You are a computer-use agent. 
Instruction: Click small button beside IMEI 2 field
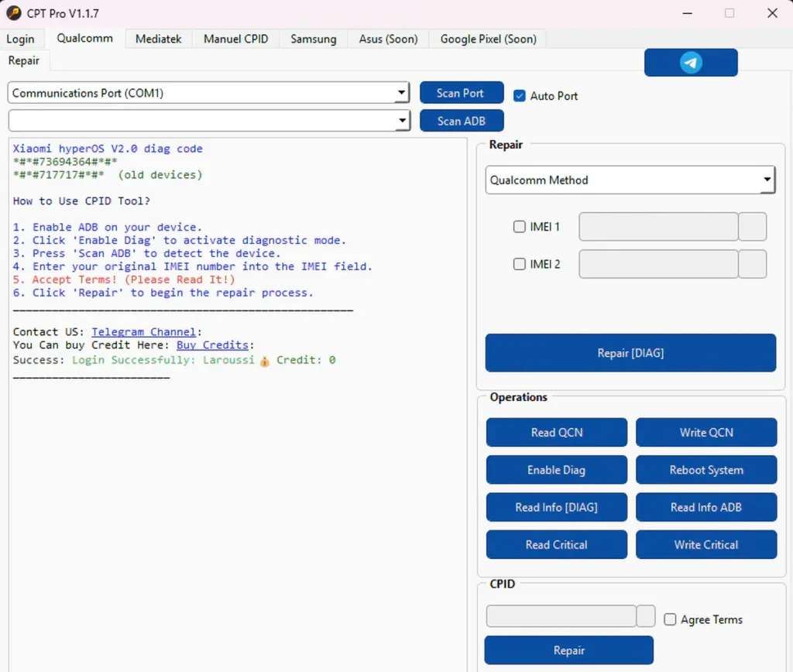753,264
